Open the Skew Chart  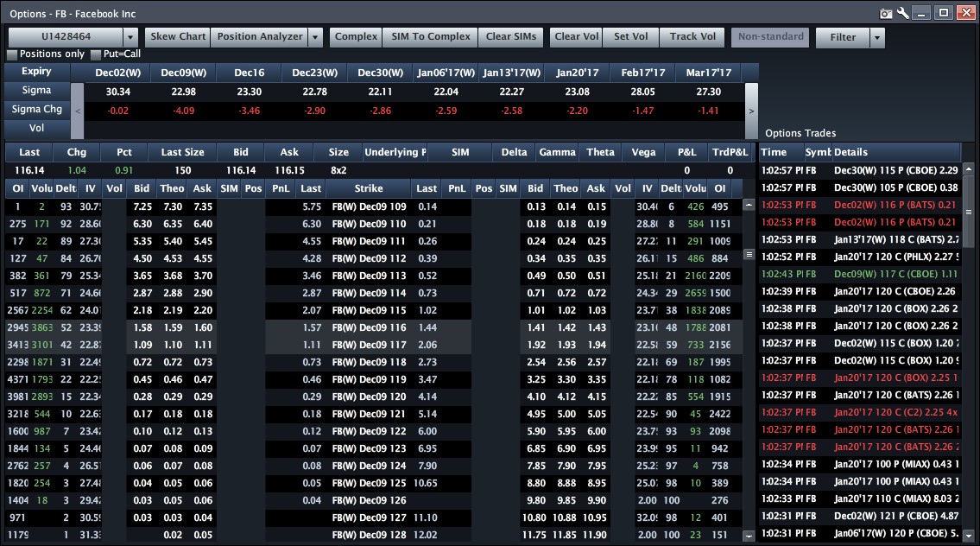(178, 37)
